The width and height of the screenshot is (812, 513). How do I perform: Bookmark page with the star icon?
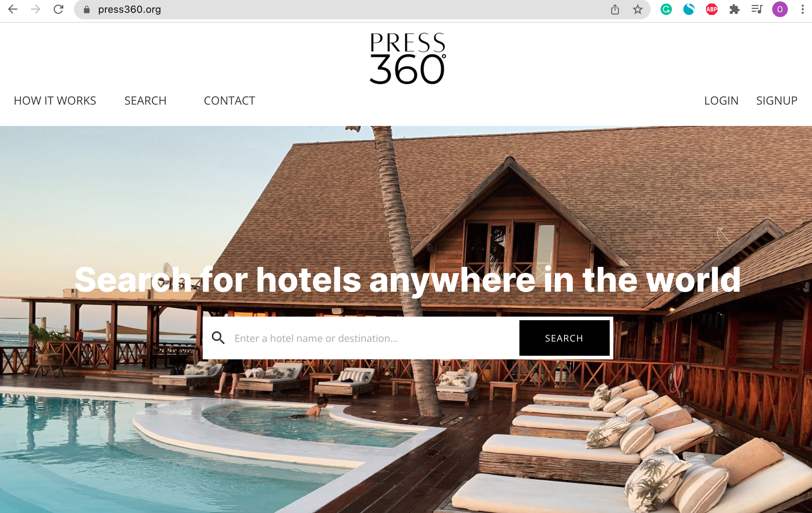638,9
